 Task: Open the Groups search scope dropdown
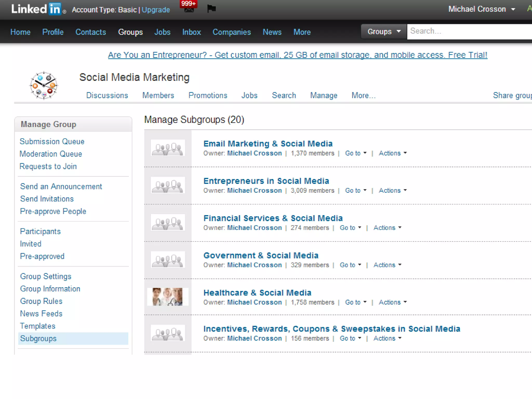384,32
